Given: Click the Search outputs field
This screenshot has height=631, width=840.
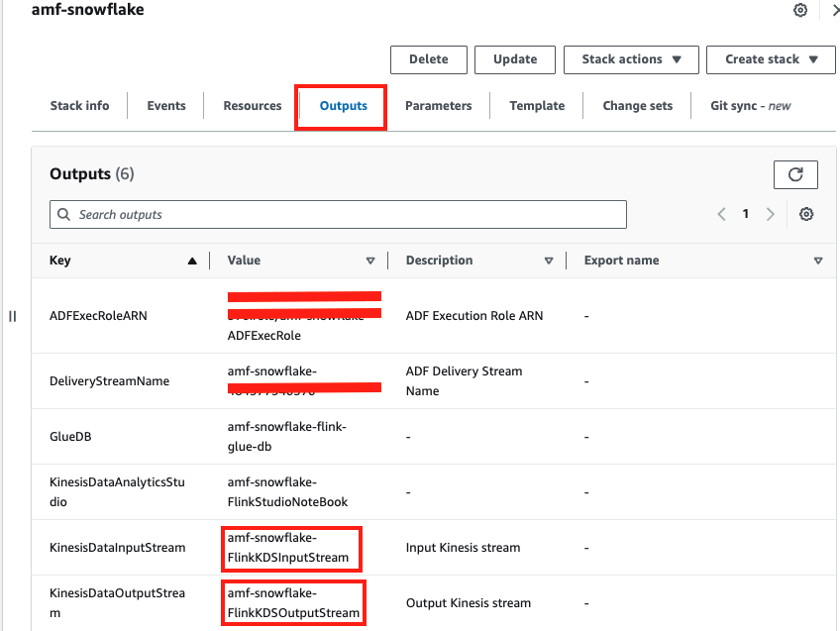Looking at the screenshot, I should 338,215.
